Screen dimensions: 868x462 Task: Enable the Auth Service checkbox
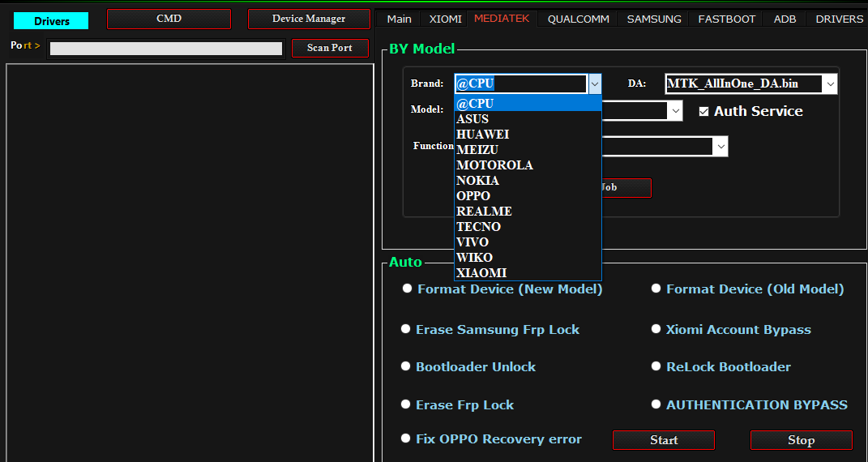pyautogui.click(x=703, y=111)
